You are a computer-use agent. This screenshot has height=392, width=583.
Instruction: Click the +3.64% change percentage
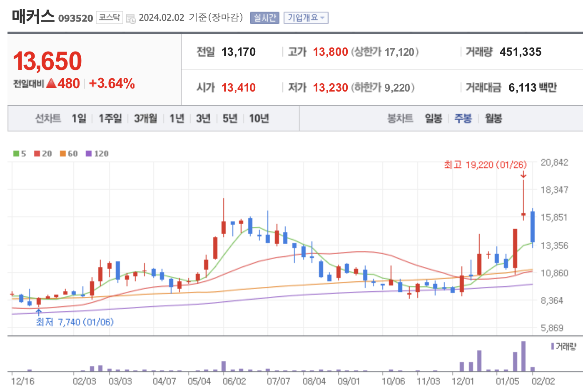(x=112, y=84)
